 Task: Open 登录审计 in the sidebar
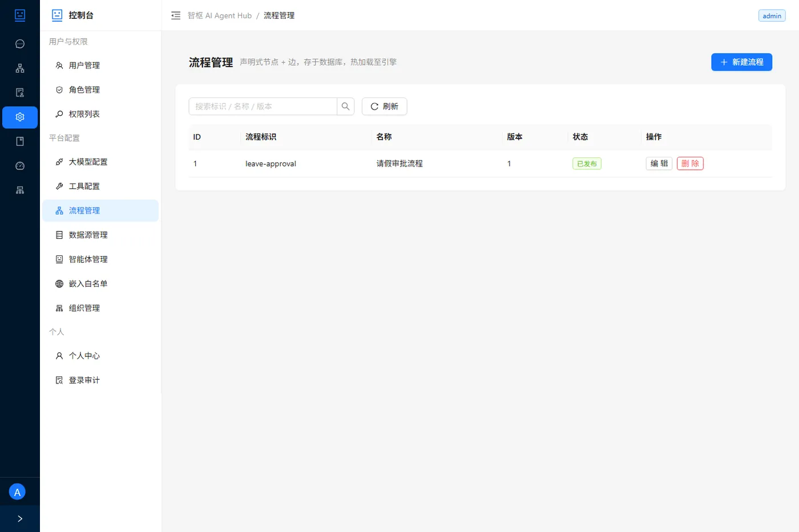(100, 380)
